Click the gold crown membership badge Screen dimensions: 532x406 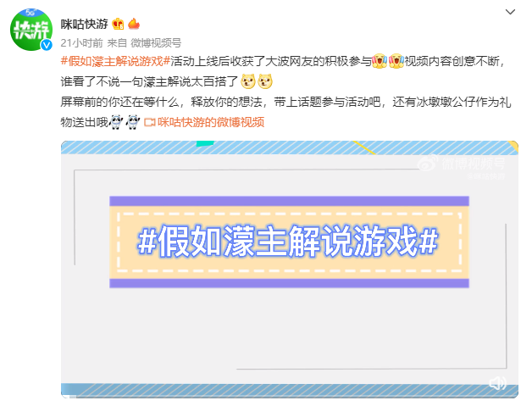(x=118, y=24)
